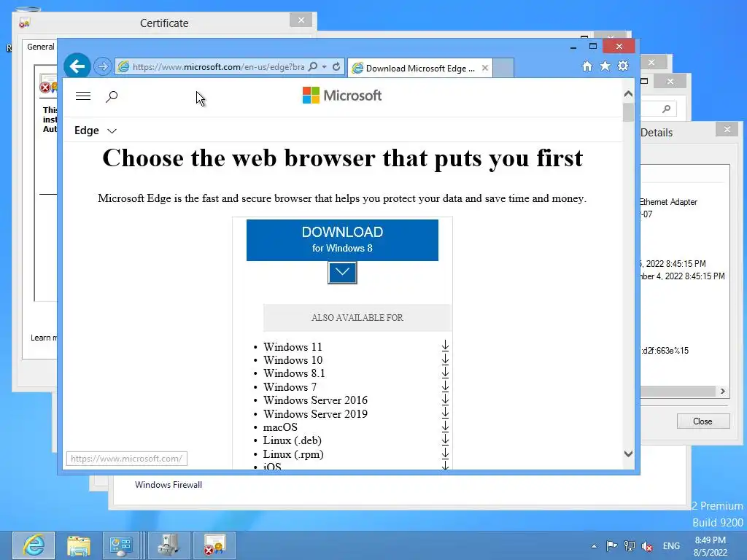Click the vertical scrollbar thumb in IE
Screen dimensions: 747x560
(628, 112)
